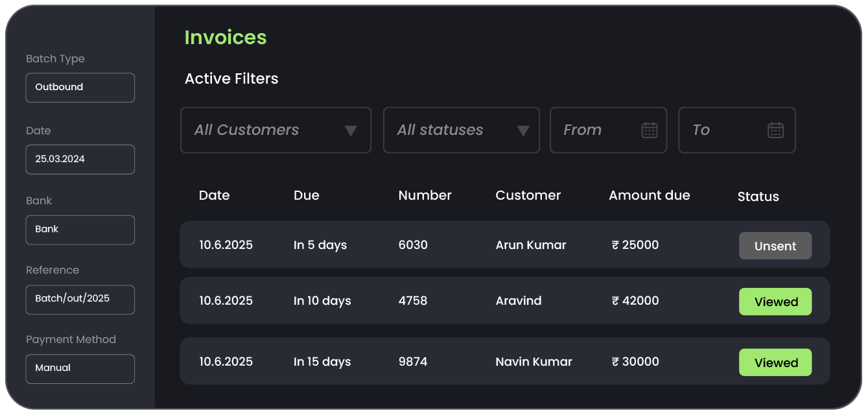This screenshot has height=415, width=868.
Task: Edit the Reference field Batch/out/2025
Action: (x=80, y=300)
